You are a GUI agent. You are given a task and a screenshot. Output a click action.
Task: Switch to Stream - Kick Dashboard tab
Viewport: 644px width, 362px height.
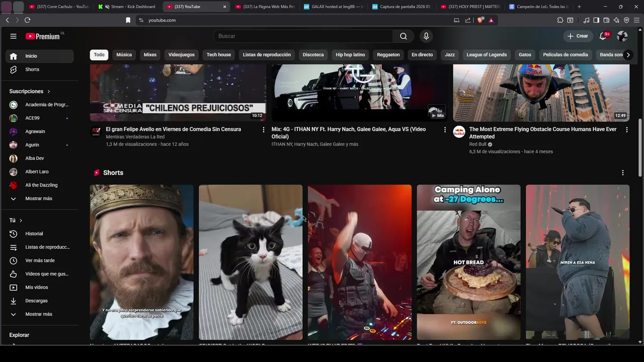[128, 7]
